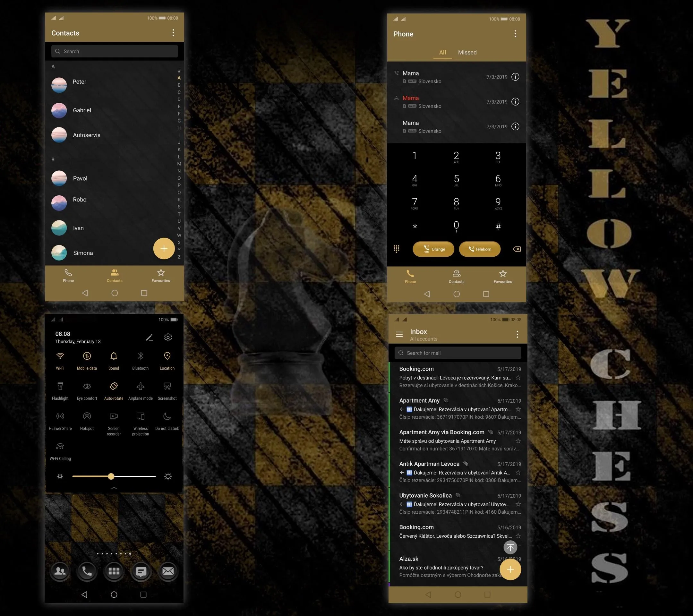The height and width of the screenshot is (616, 693).
Task: Tap Telekom call button in dialer
Action: tap(480, 249)
